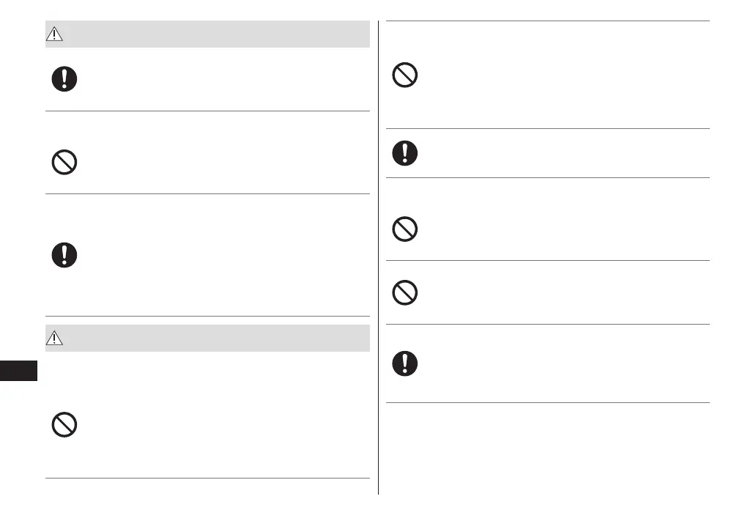Click the first exclamation icon in the right column
The height and width of the screenshot is (532, 756).
point(405,153)
